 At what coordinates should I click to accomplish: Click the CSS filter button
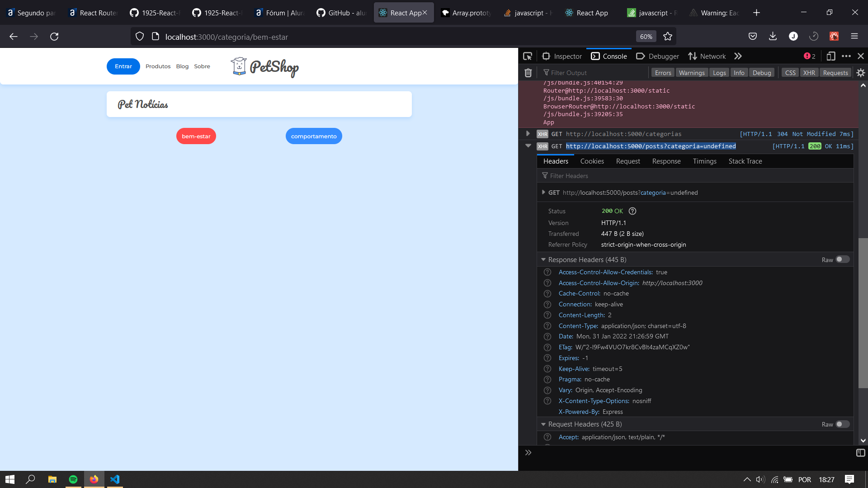pyautogui.click(x=790, y=73)
